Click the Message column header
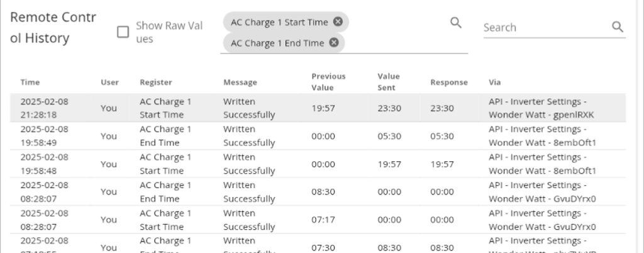This screenshot has height=253, width=644. tap(240, 82)
